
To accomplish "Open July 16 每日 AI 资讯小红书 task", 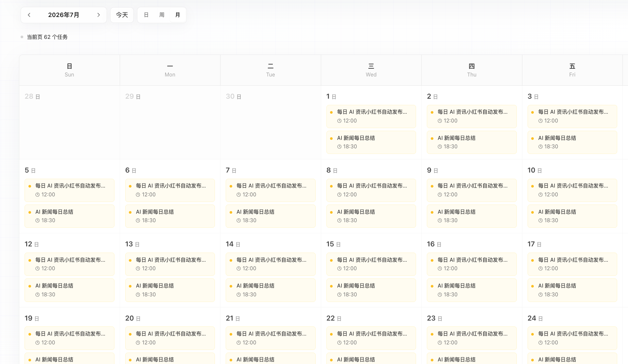I will 472,264.
